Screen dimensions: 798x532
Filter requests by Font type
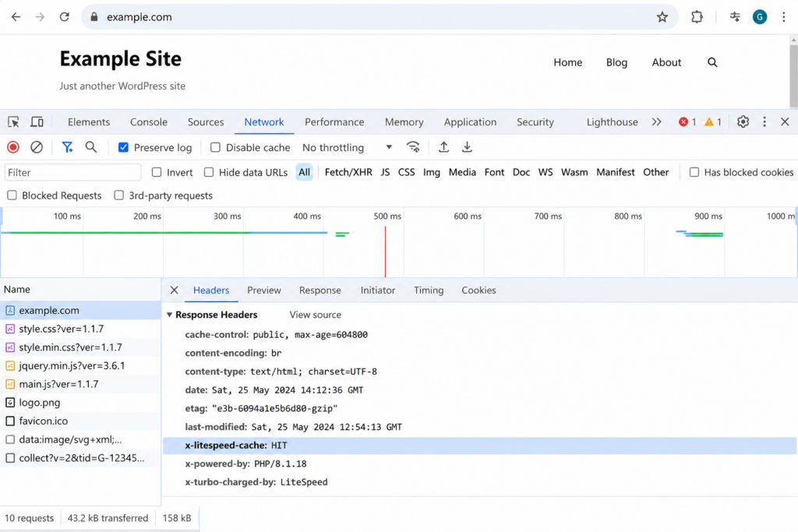(494, 172)
